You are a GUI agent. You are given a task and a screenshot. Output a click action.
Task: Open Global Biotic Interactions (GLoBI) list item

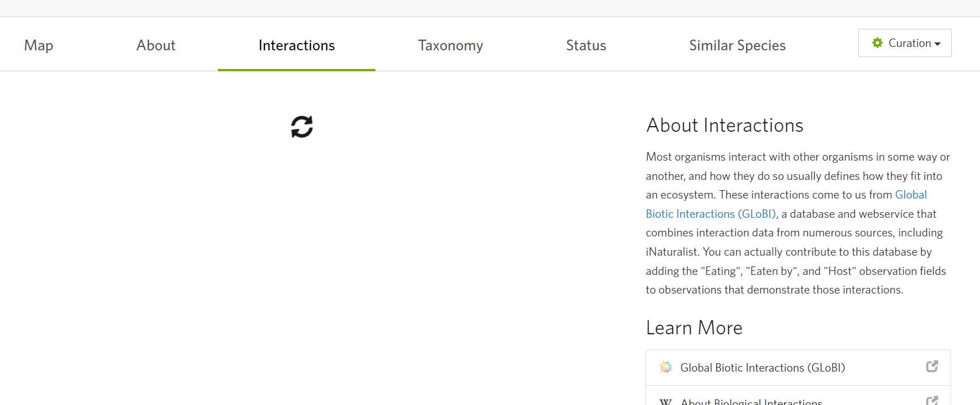(x=798, y=368)
